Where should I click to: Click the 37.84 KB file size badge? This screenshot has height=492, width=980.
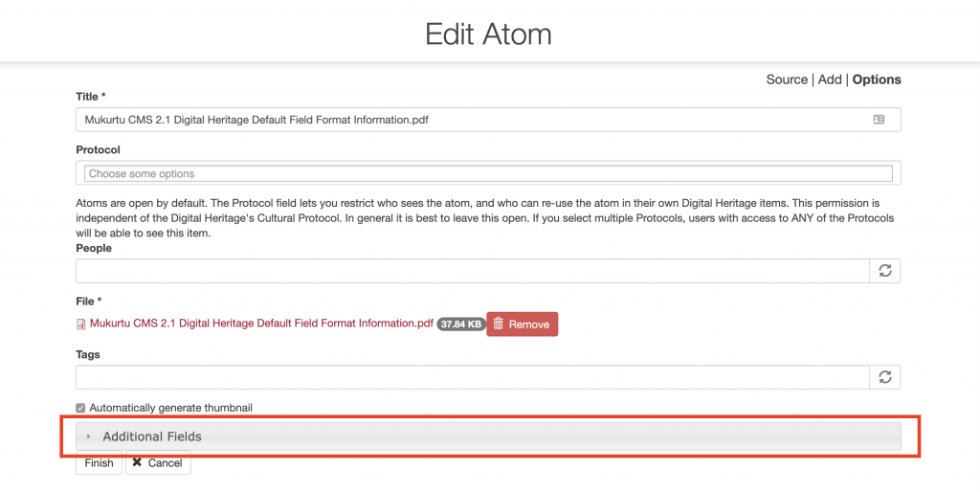point(461,324)
